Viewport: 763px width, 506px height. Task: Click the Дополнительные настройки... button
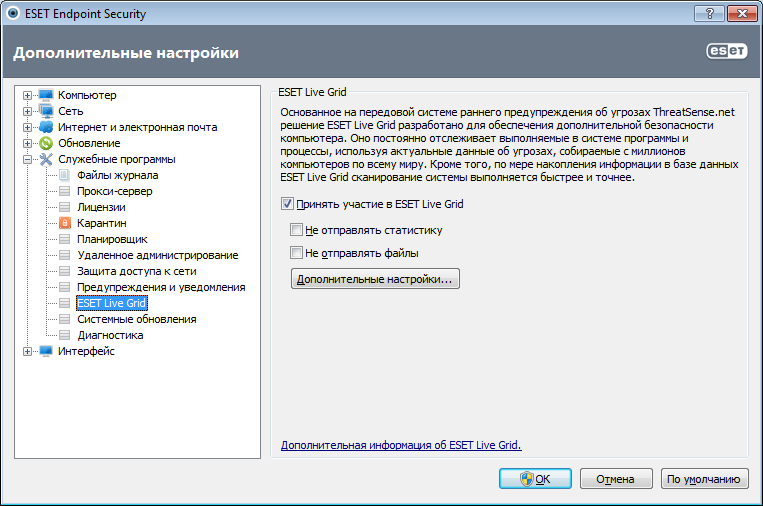375,279
